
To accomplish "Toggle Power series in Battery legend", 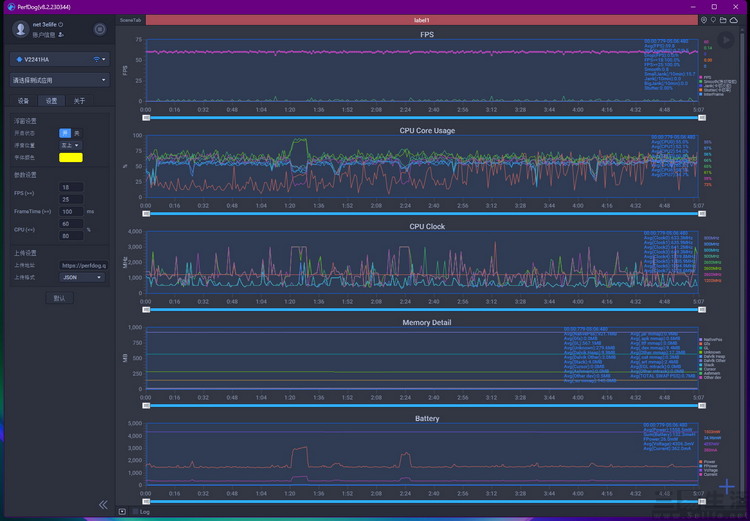I will 707,462.
